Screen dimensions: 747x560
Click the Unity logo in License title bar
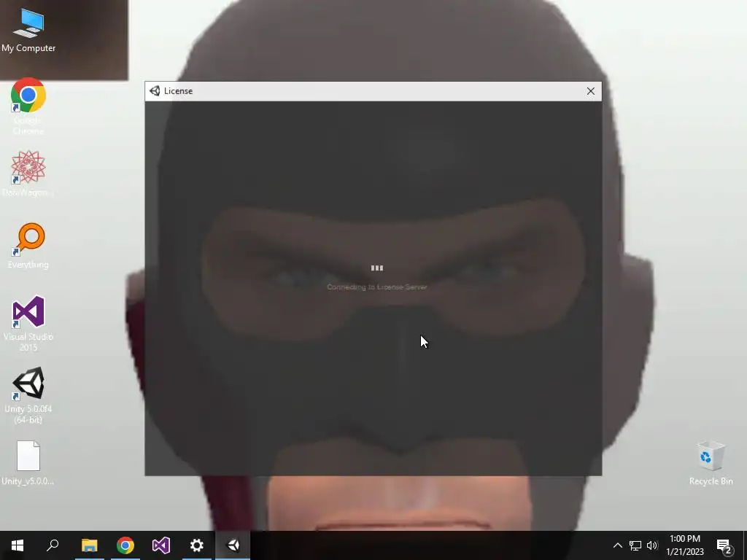[x=155, y=91]
